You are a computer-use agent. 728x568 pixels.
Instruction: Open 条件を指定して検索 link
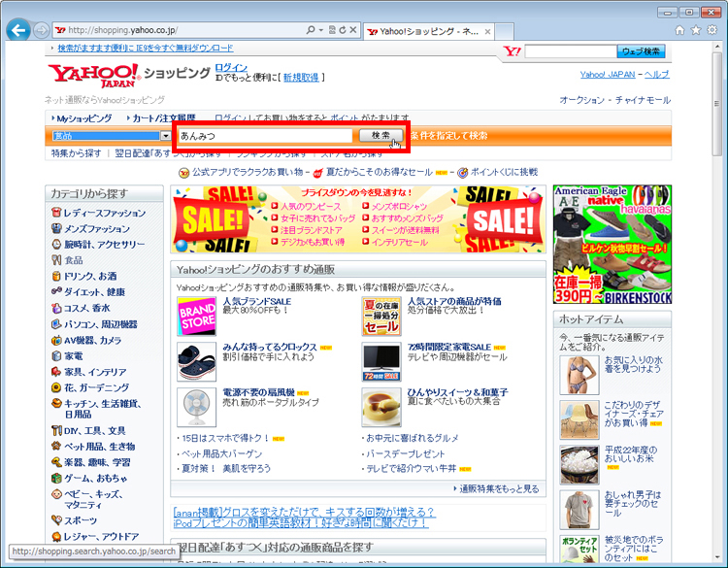[448, 136]
